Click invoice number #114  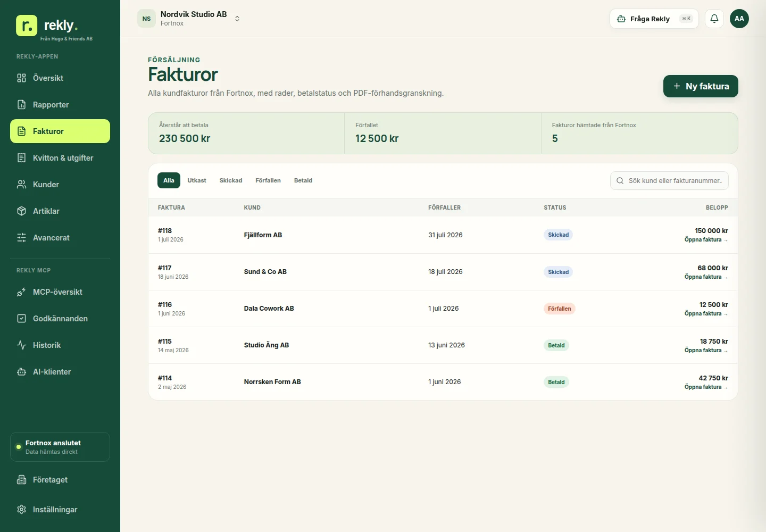tap(165, 378)
